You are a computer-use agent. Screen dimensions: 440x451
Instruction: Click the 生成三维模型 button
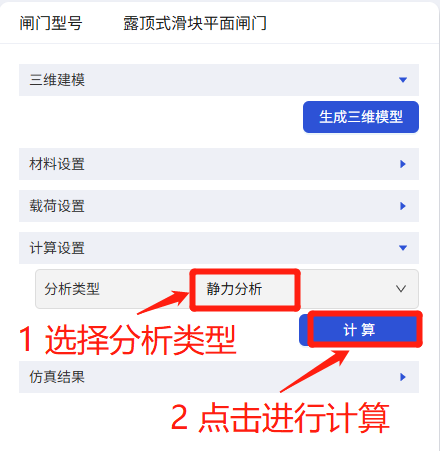click(361, 117)
